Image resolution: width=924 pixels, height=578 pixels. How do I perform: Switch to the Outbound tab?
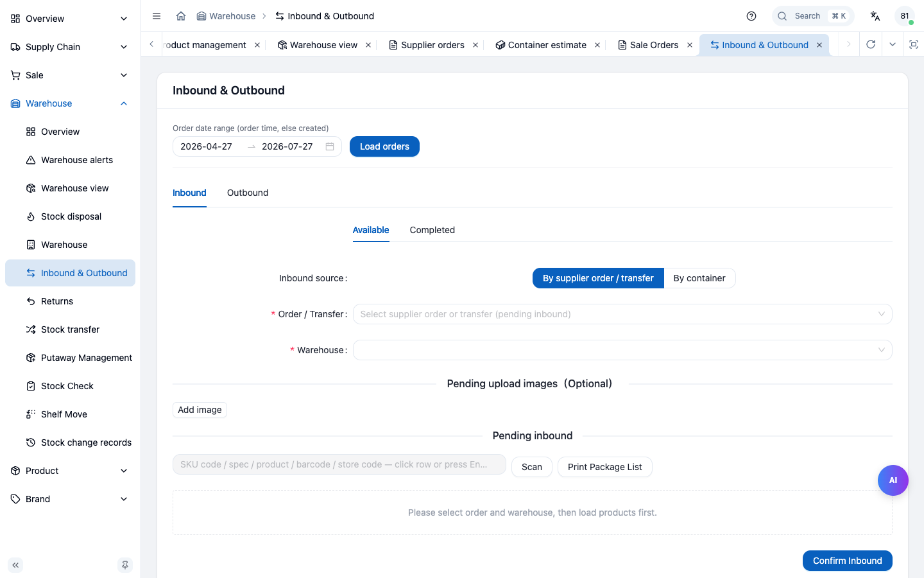click(x=248, y=193)
